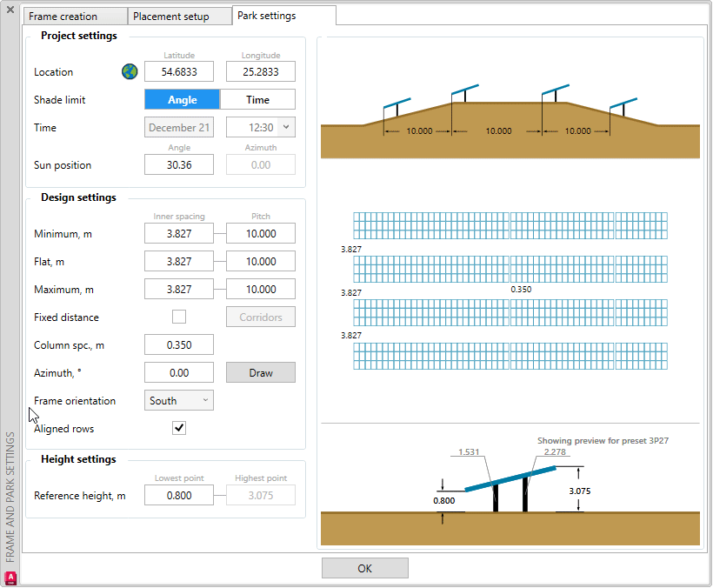The height and width of the screenshot is (588, 713).
Task: Close the Frame and Park Settings panel
Action: (x=9, y=10)
